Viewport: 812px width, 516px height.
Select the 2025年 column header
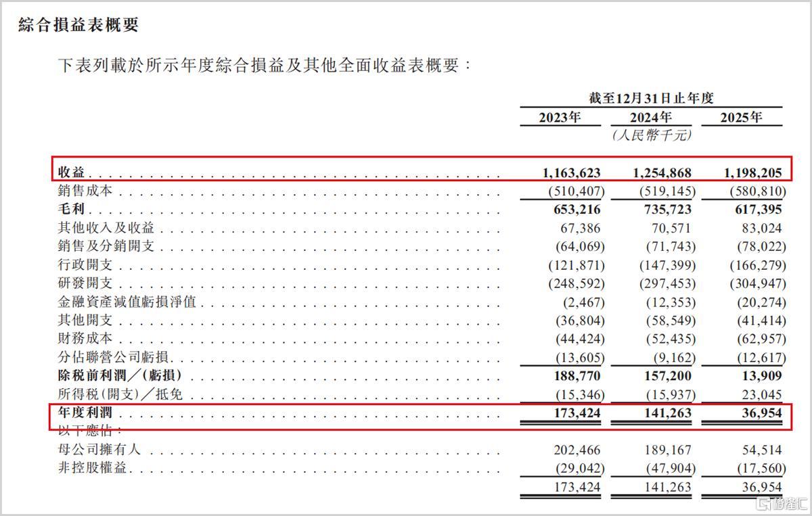(741, 117)
